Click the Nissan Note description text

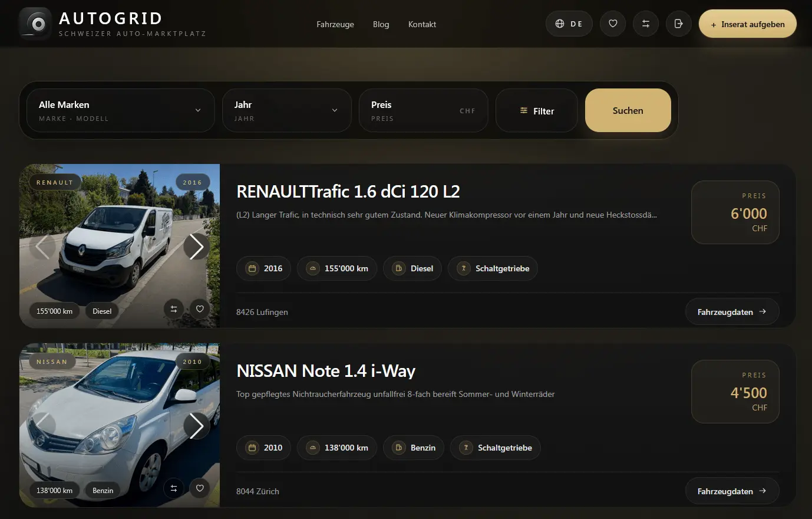click(x=395, y=394)
